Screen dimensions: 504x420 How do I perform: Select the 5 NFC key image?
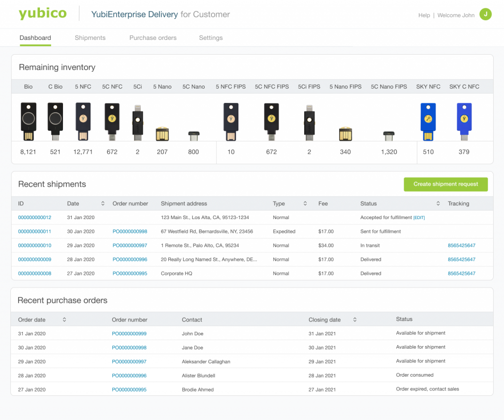pyautogui.click(x=83, y=121)
